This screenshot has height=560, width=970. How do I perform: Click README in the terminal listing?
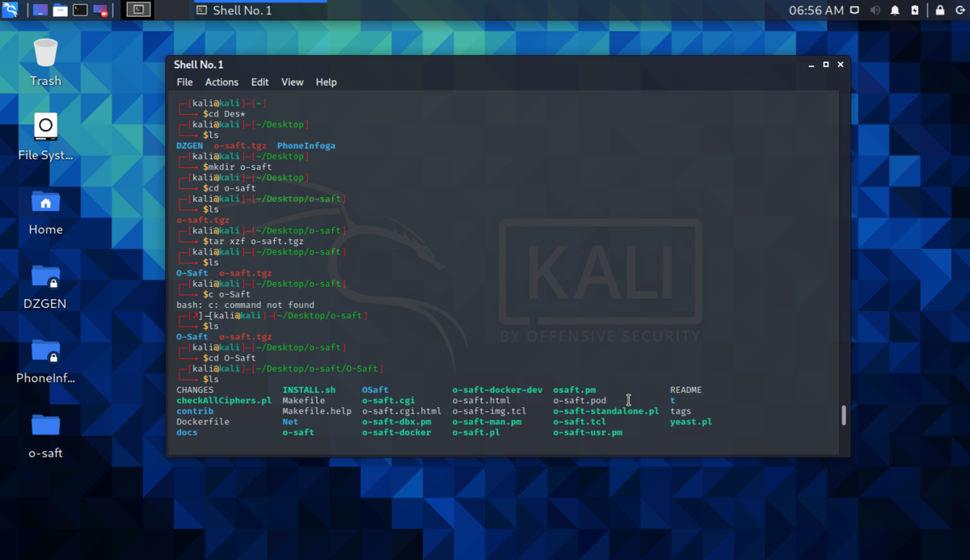point(686,390)
